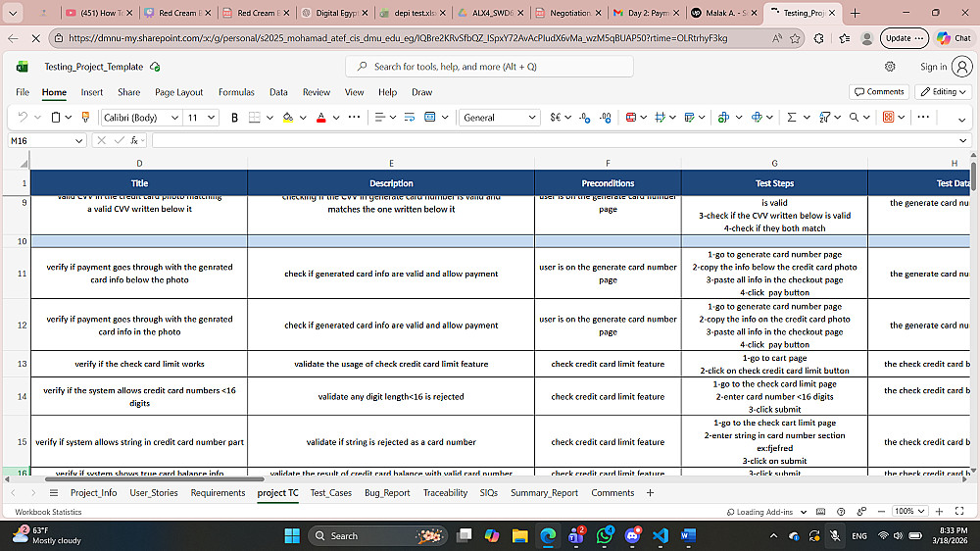
Task: Open the ribbon overflow ellipsis
Action: pos(923,117)
